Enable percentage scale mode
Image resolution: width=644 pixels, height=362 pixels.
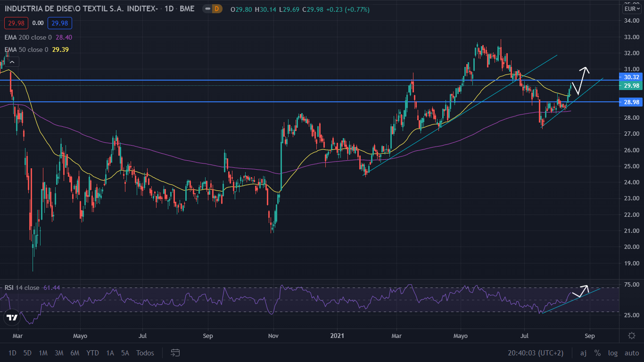pos(597,353)
